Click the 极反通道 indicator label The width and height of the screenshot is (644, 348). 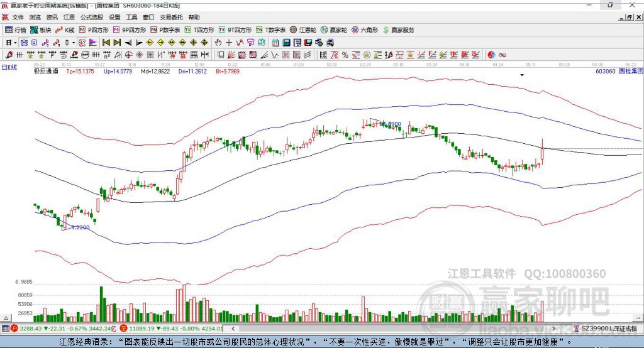[46, 71]
